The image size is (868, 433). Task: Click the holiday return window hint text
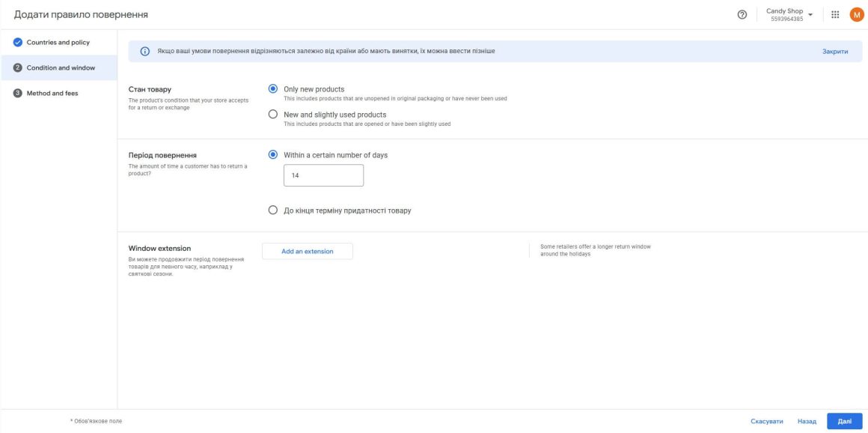point(595,250)
